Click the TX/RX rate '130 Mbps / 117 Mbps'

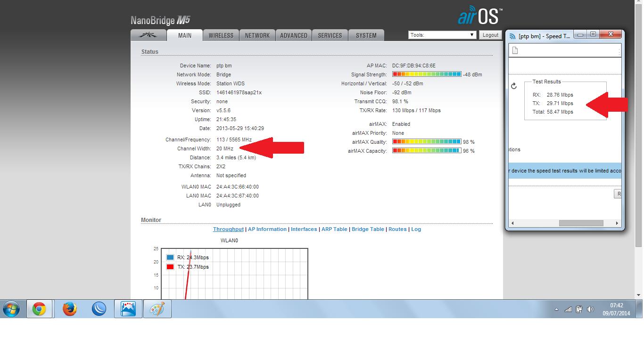416,111
